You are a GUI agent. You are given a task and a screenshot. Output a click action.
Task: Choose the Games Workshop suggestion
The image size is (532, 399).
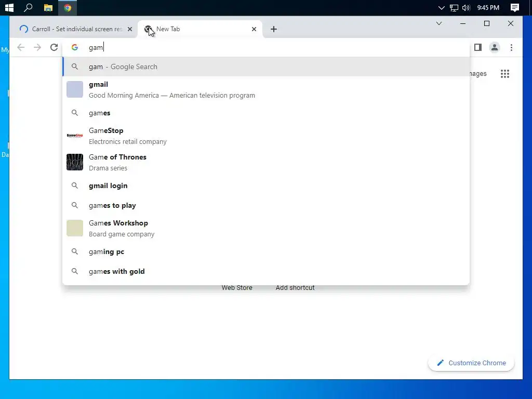coord(266,229)
